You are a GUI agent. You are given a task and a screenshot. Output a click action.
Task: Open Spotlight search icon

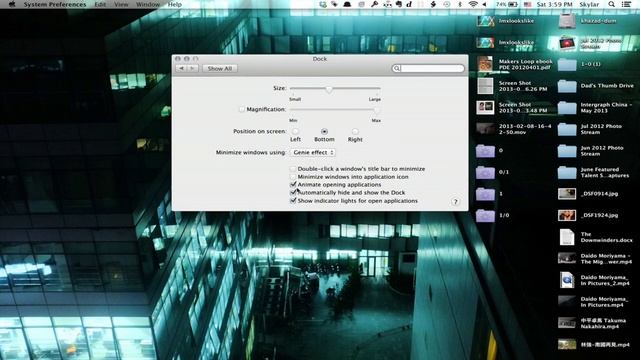click(611, 4)
